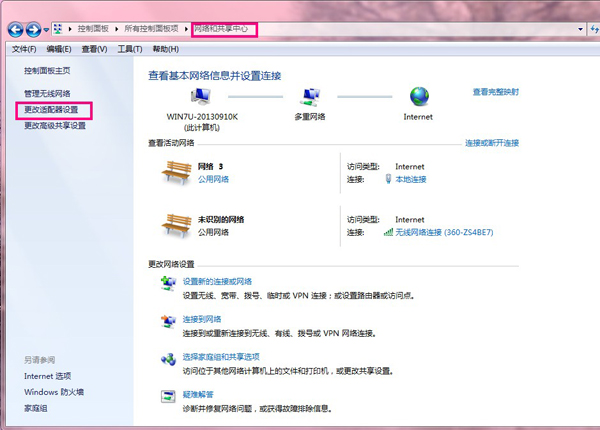
Task: Click the Back navigation arrow button
Action: point(14,29)
